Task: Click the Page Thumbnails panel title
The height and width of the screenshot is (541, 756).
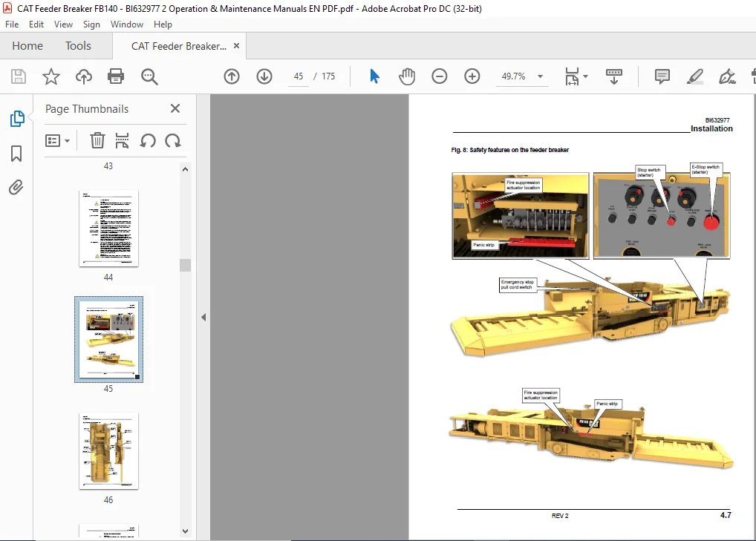Action: click(x=87, y=109)
